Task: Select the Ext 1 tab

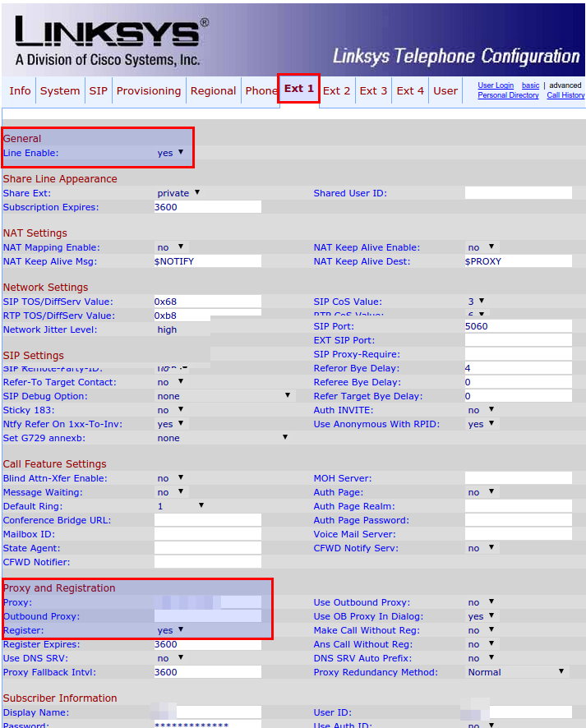Action: (x=299, y=89)
